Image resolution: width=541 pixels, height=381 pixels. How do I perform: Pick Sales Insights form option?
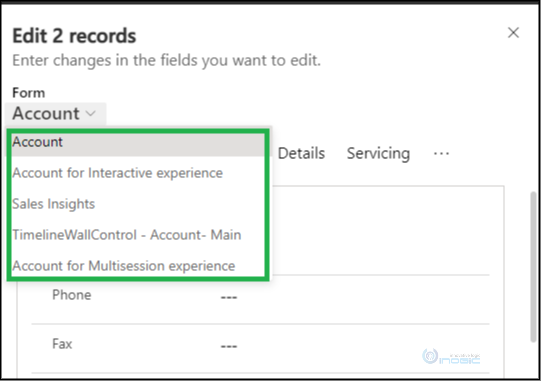click(53, 204)
